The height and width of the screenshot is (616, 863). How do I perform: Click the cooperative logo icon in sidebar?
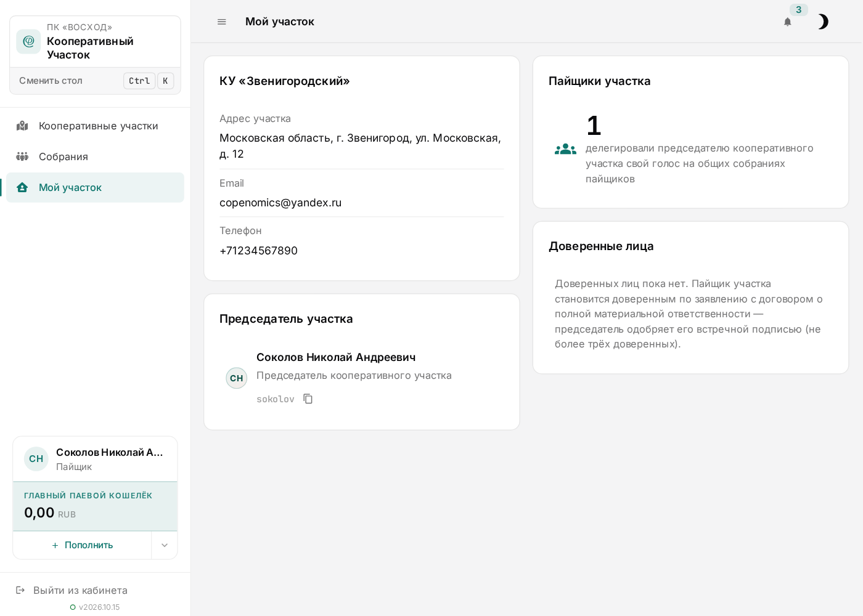point(28,41)
